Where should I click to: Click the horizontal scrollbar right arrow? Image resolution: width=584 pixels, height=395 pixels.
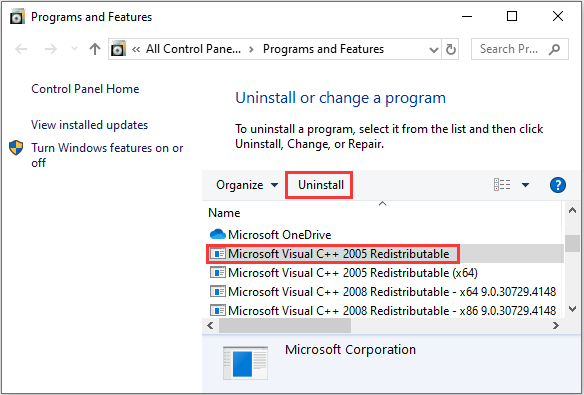(x=556, y=326)
